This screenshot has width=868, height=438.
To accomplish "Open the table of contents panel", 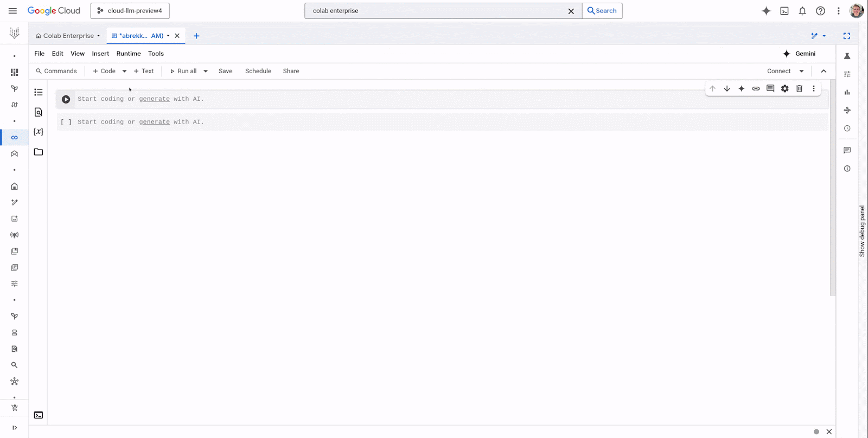I will point(39,92).
